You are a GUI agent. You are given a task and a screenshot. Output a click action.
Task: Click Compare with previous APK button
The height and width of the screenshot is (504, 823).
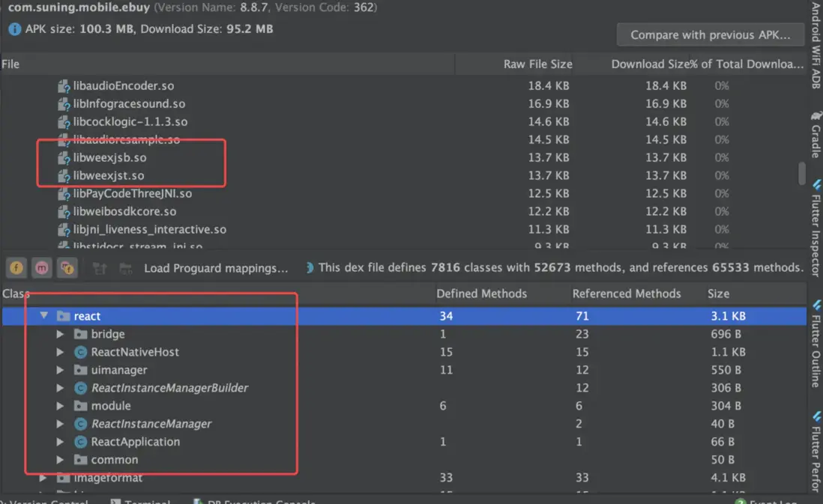710,34
